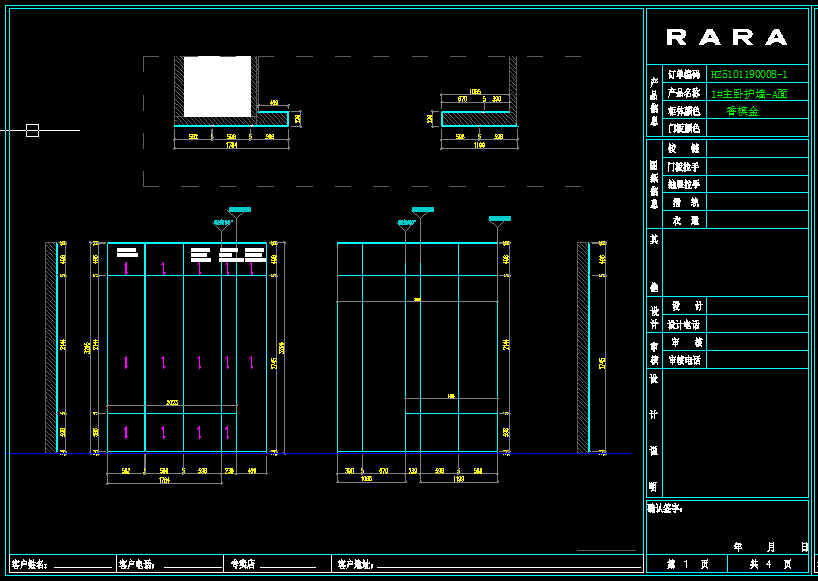
Task: Click the empty cell beside 滑轨 label
Action: [x=757, y=202]
